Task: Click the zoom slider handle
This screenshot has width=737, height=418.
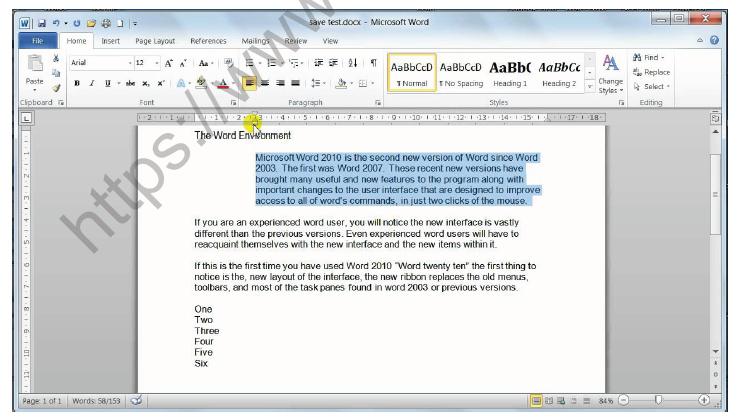Action: [659, 400]
